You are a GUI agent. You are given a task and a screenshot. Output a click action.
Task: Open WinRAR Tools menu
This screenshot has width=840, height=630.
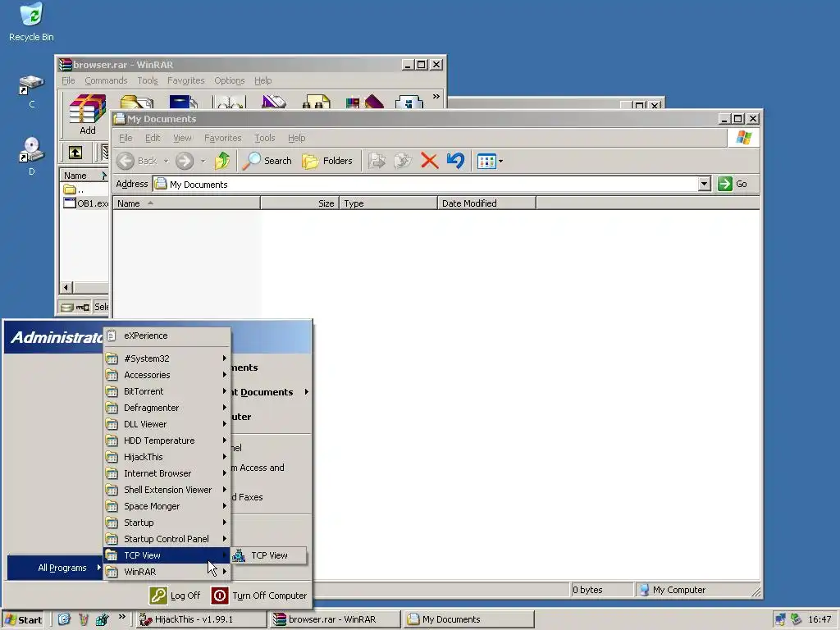pos(148,80)
